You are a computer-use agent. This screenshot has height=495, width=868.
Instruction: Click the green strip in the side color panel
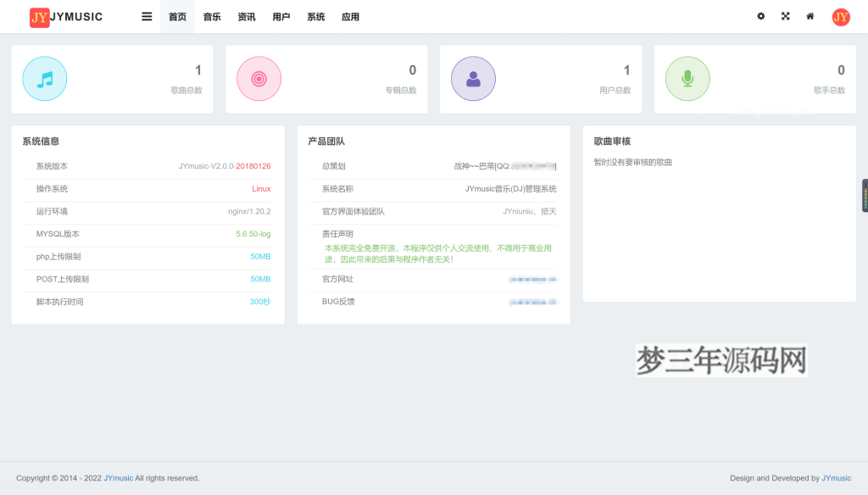pos(865,203)
